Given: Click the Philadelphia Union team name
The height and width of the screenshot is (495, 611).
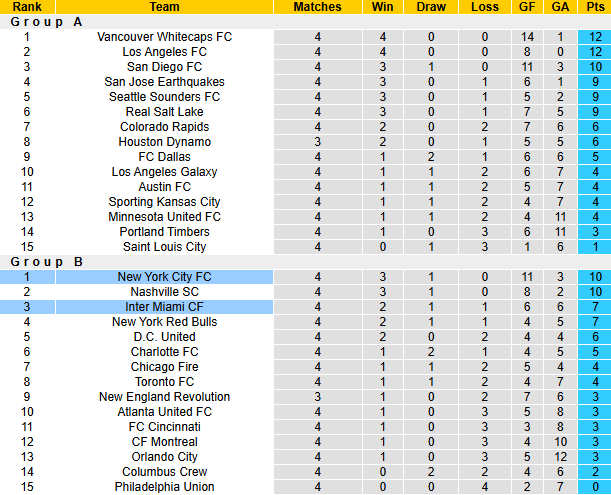Looking at the screenshot, I should tap(164, 487).
